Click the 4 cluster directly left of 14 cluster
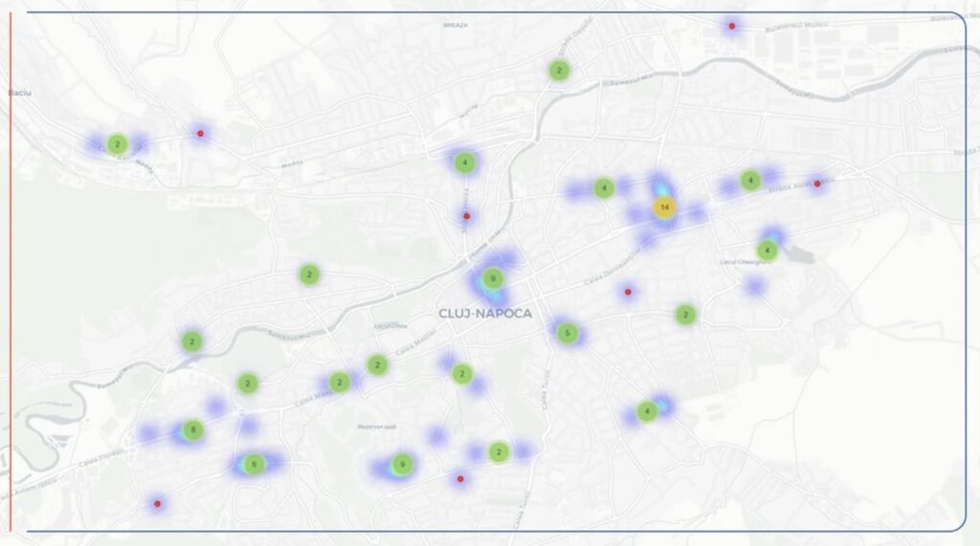This screenshot has width=980, height=546. (x=604, y=188)
